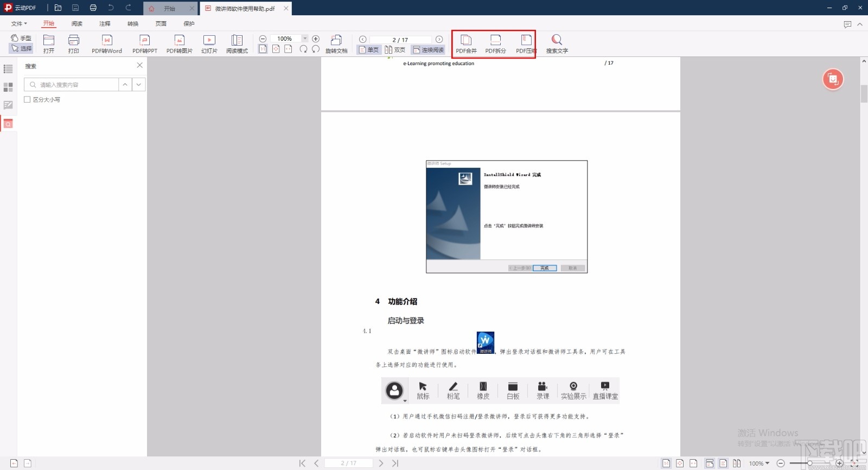This screenshot has width=868, height=470.
Task: Open the ribbon 100% zoom dropdown arrow
Action: coord(305,39)
